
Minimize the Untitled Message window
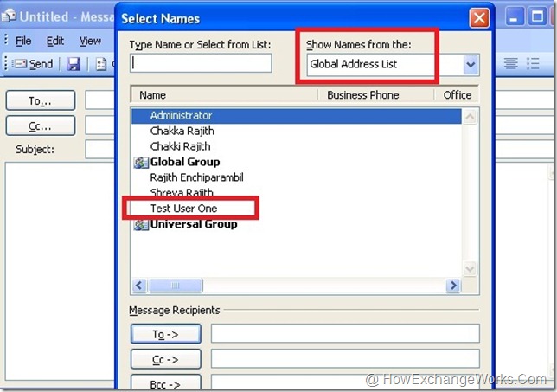[514, 17]
